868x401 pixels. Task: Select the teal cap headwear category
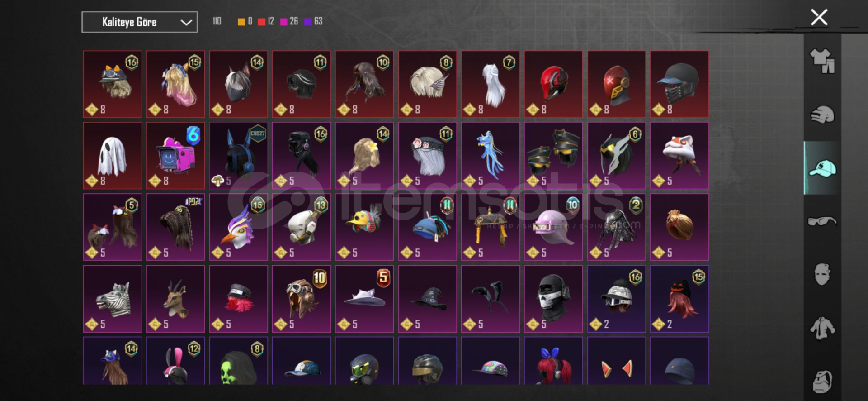click(x=822, y=168)
